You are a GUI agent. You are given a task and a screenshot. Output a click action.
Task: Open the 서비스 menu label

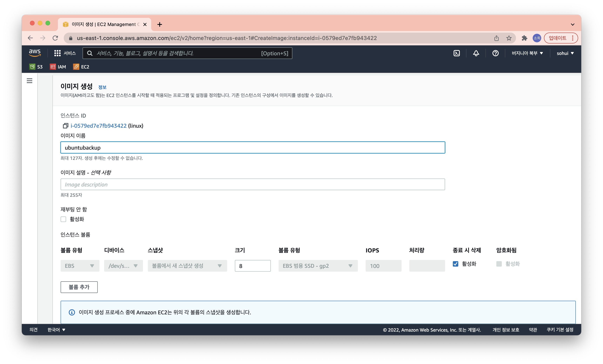pyautogui.click(x=70, y=53)
